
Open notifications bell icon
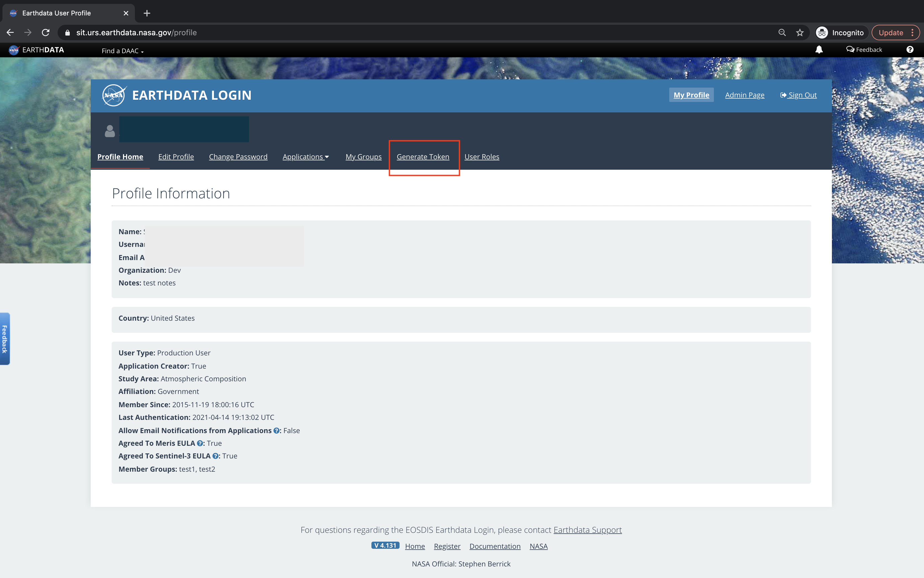point(819,50)
